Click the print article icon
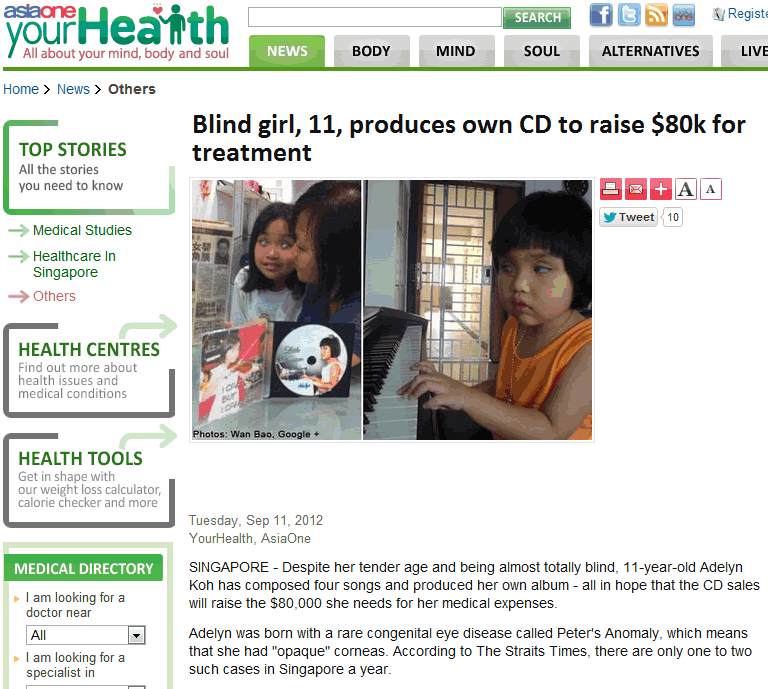The height and width of the screenshot is (689, 768). [x=611, y=189]
